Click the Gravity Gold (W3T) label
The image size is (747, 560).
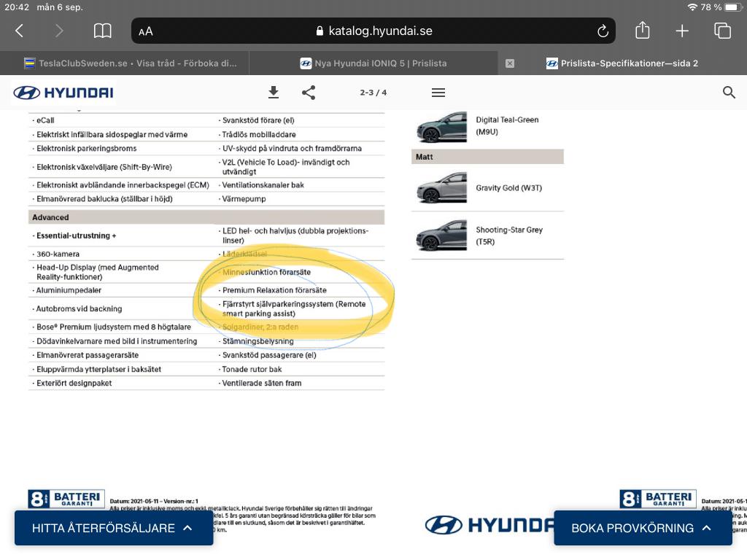pyautogui.click(x=508, y=188)
